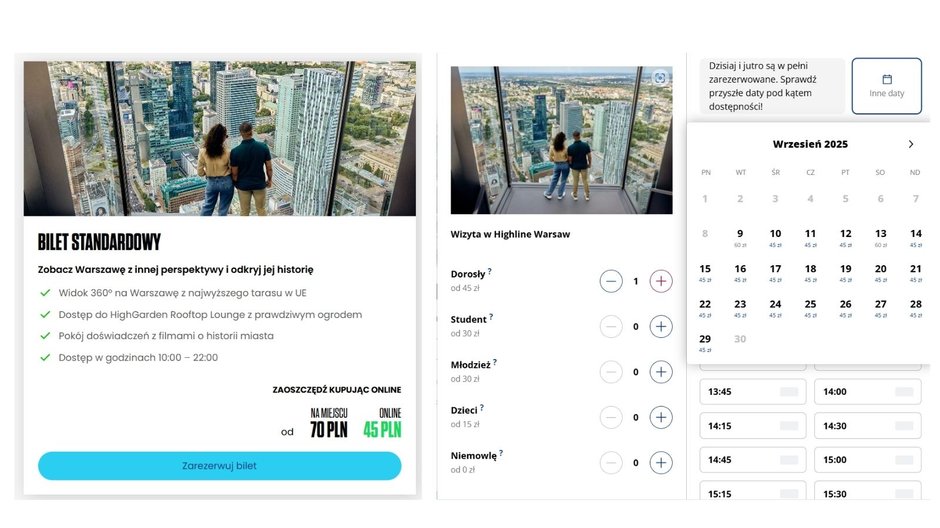Open the Inne daty calendar button
The width and height of the screenshot is (940, 528).
click(x=887, y=86)
